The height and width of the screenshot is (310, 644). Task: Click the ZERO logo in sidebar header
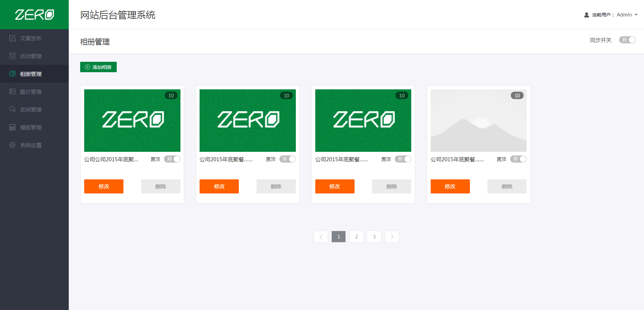[x=34, y=14]
